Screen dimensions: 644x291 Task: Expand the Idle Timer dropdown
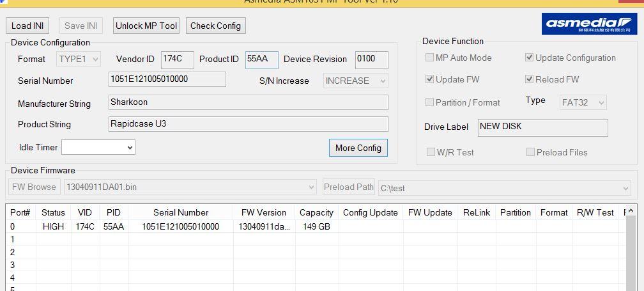(98, 147)
